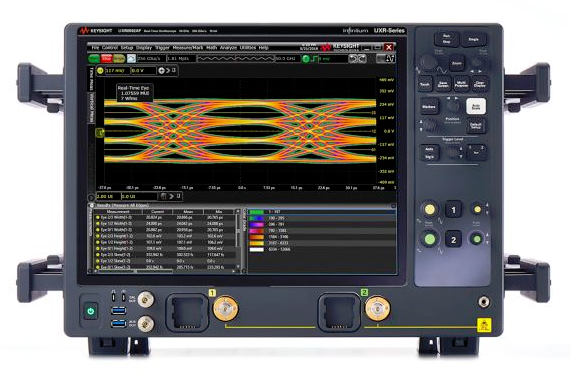
Task: Click the orange color grade swatch
Action: click(256, 237)
